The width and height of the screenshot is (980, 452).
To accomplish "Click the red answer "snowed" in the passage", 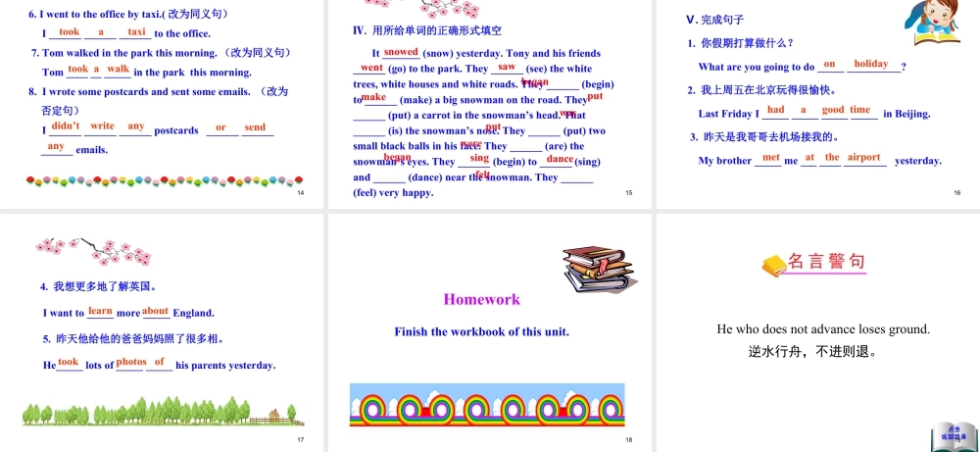I will click(401, 52).
